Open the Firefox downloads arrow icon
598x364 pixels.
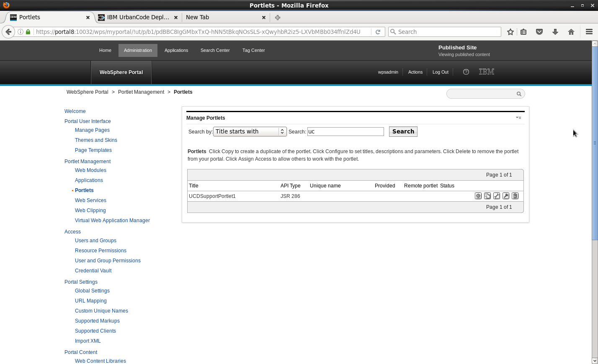point(555,32)
